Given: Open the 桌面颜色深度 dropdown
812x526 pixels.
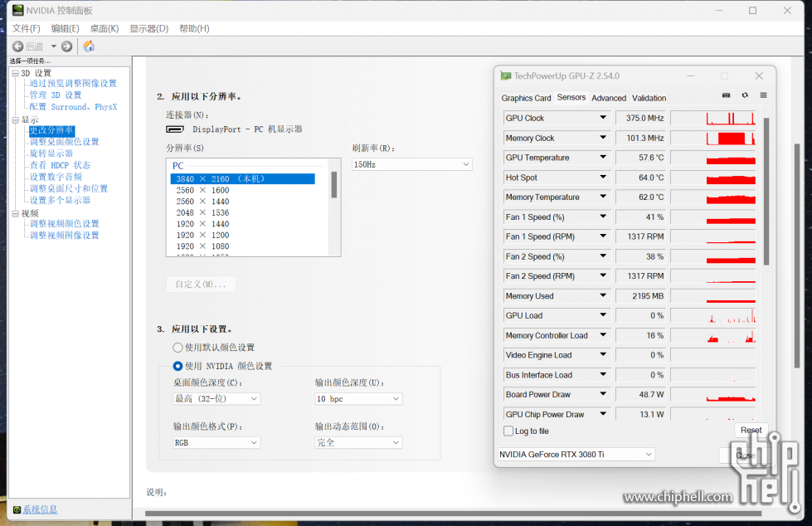Looking at the screenshot, I should 216,398.
